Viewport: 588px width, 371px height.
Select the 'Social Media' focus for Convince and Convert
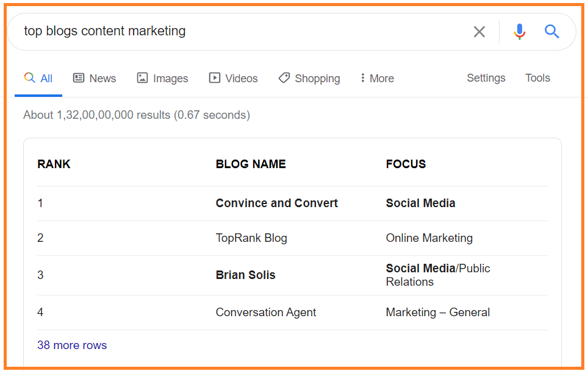421,203
